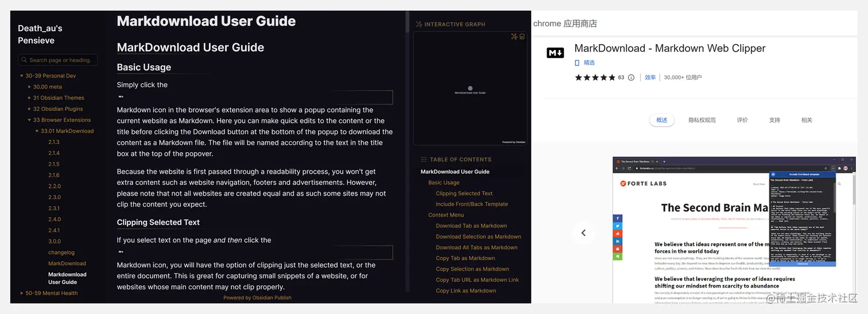Open the 2.1.6 note in sidebar
The image size is (868, 314).
click(54, 175)
